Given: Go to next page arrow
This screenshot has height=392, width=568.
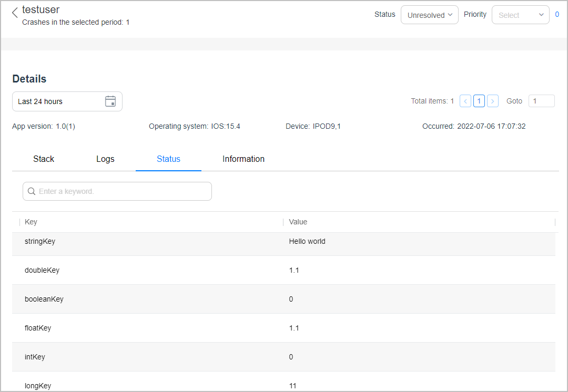Looking at the screenshot, I should 493,101.
